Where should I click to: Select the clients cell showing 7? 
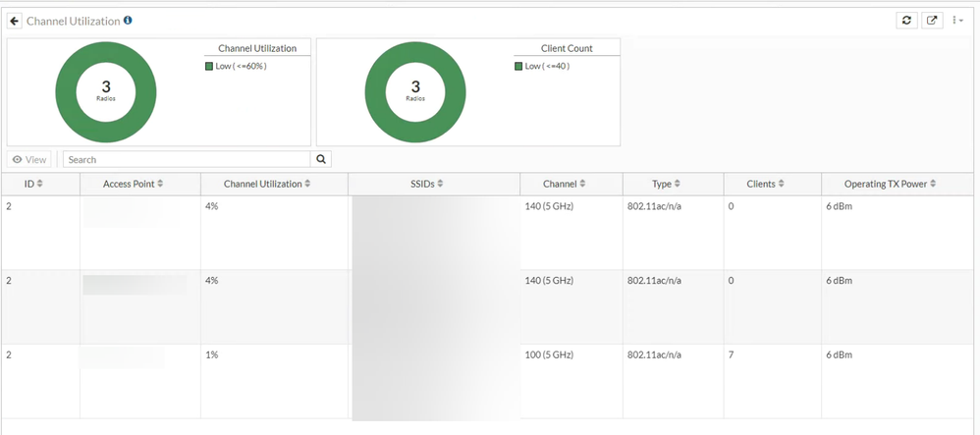[773, 381]
